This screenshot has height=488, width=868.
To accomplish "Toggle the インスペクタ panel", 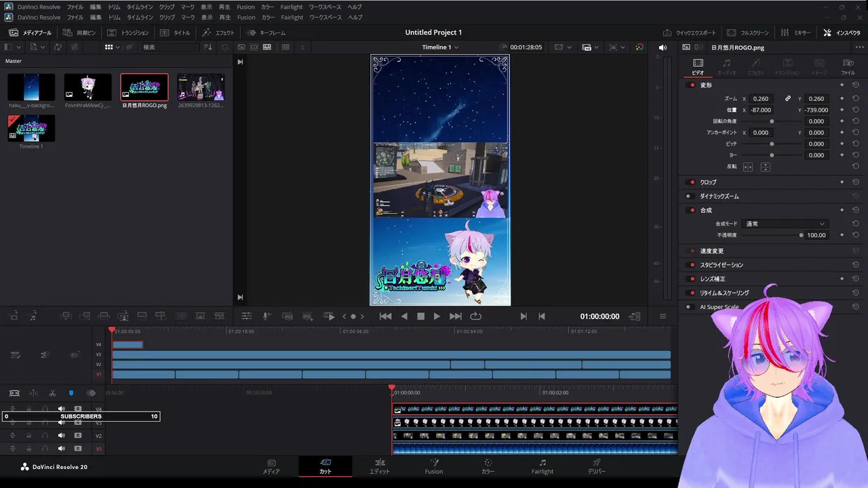I will 842,33.
